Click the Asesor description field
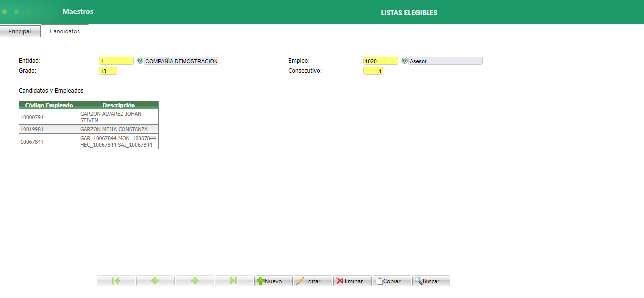 coord(445,61)
